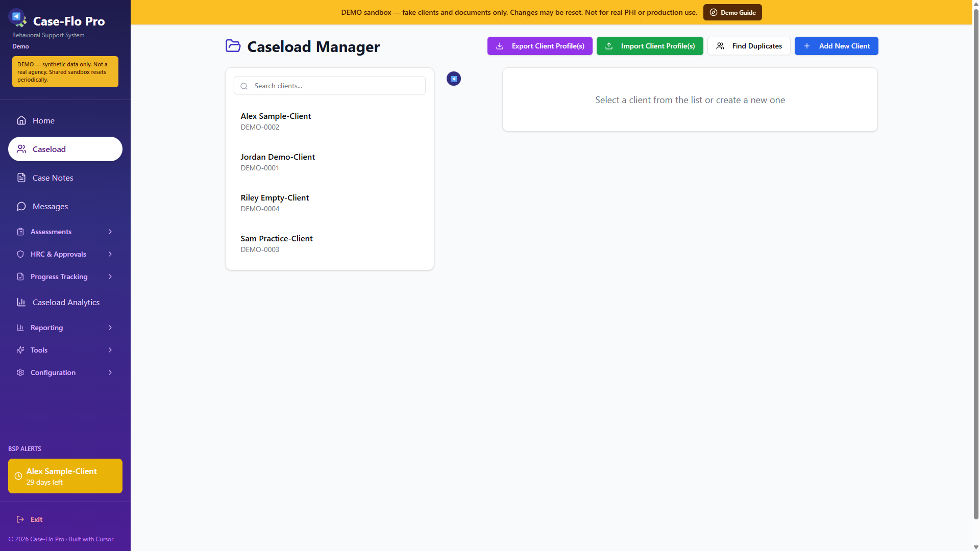Click the clock icon in BSP alert
The width and height of the screenshot is (980, 551).
point(18,476)
